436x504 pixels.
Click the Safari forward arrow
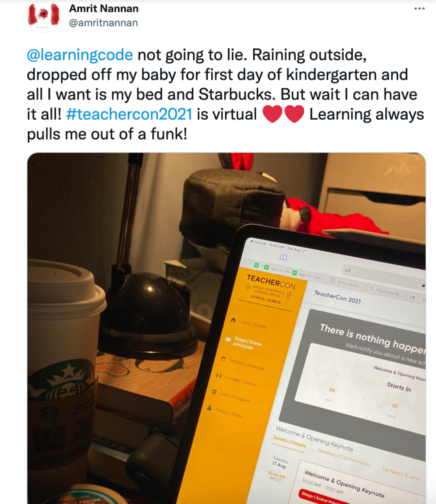click(266, 254)
